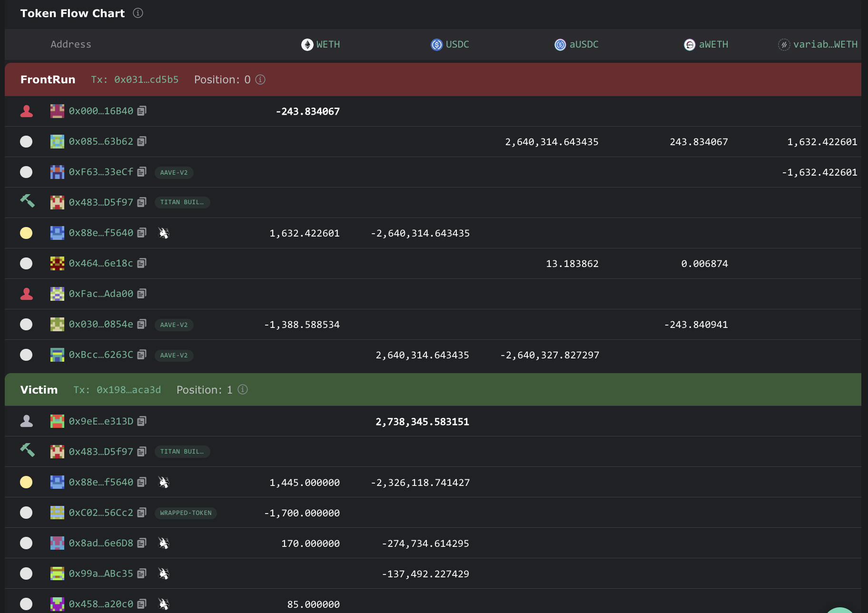Click info icon next to FrontRun Position 0
Viewport: 868px width, 613px height.
click(260, 79)
